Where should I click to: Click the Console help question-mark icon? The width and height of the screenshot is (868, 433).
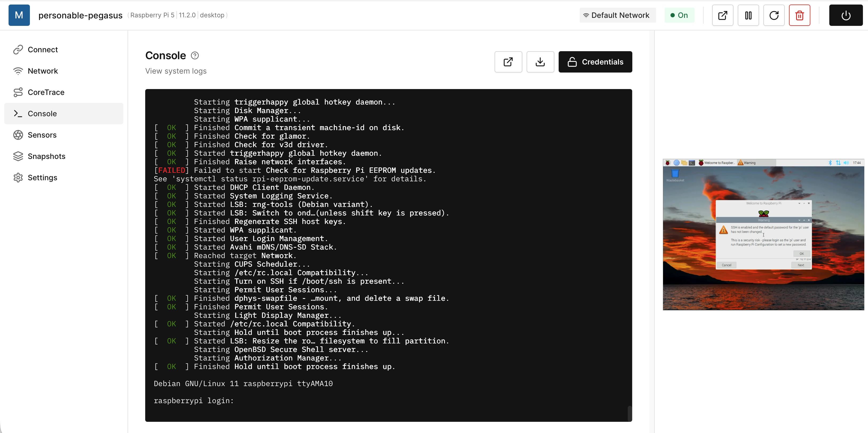coord(195,55)
